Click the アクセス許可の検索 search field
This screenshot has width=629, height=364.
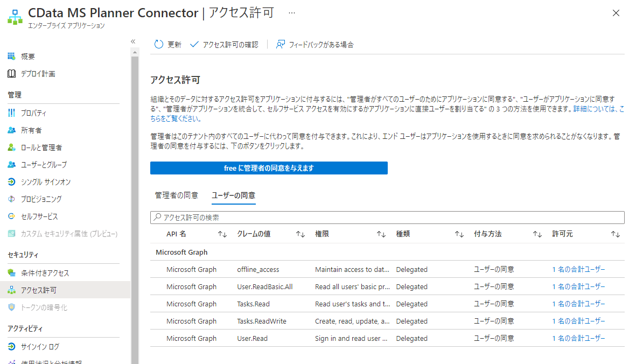coord(387,218)
